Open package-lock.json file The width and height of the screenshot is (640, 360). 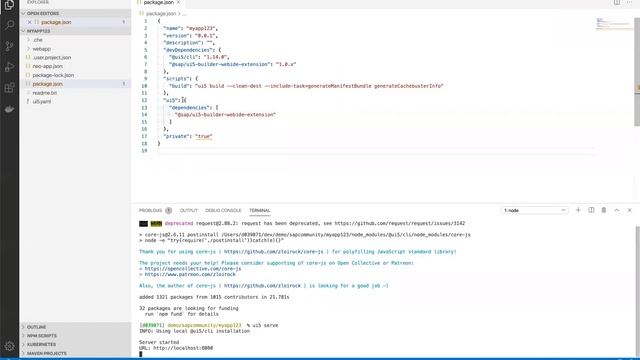click(53, 75)
